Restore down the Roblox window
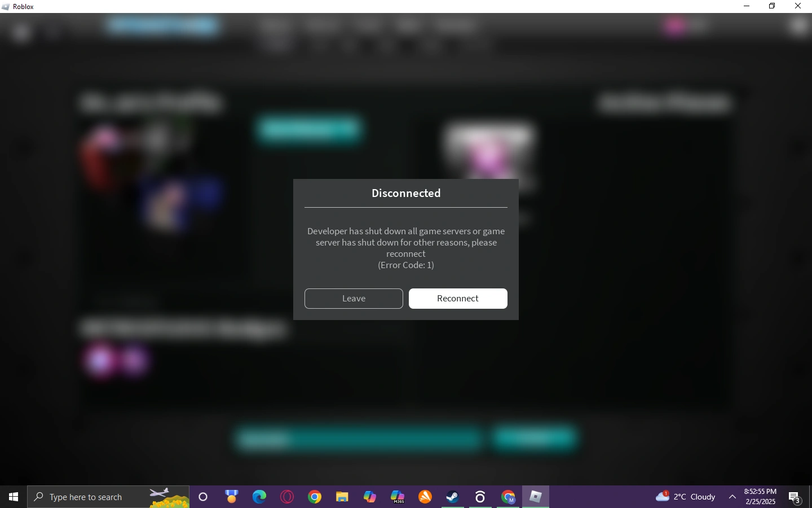Viewport: 812px width, 508px height. tap(773, 6)
